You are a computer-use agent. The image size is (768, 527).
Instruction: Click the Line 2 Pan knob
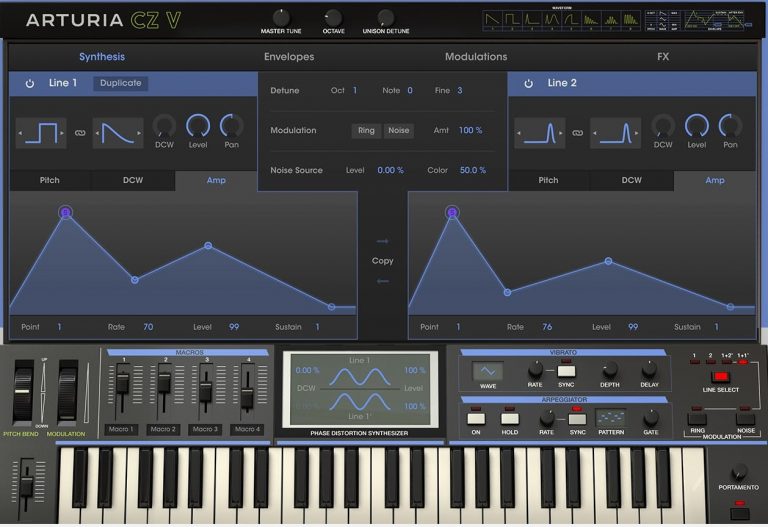coord(730,126)
